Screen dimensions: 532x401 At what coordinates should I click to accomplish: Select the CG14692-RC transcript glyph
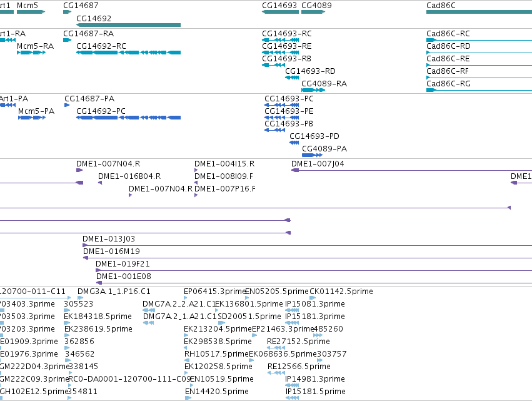click(128, 53)
